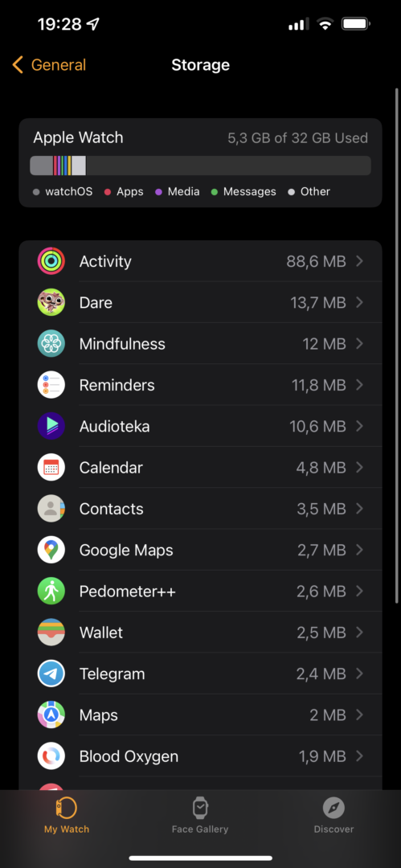The image size is (401, 868).
Task: Tap the Activity rings app icon
Action: pyautogui.click(x=51, y=260)
